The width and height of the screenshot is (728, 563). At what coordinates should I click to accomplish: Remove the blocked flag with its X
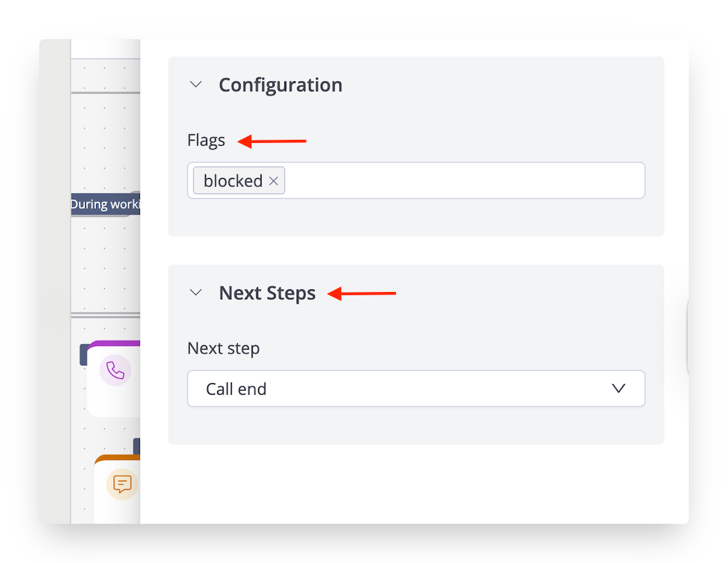(274, 181)
